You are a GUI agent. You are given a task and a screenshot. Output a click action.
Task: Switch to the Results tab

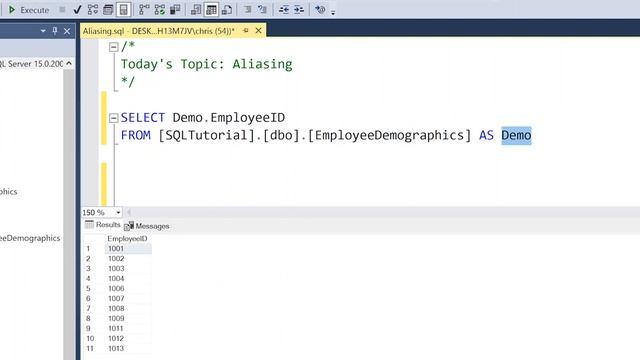pos(103,225)
